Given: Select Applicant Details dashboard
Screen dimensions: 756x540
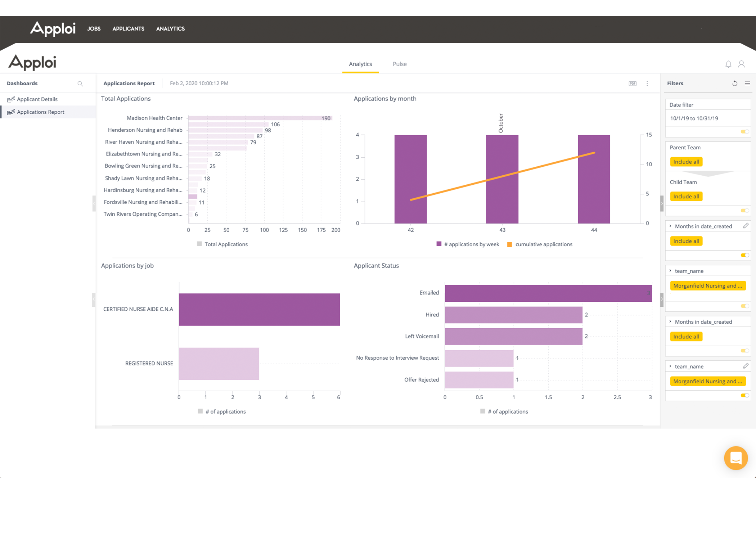Looking at the screenshot, I should click(37, 99).
